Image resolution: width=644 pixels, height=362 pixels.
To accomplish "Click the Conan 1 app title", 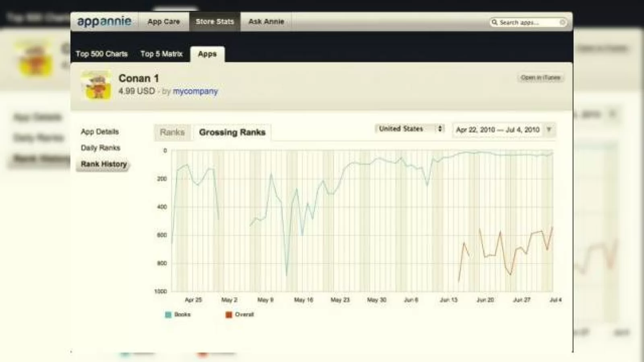I will pyautogui.click(x=138, y=78).
